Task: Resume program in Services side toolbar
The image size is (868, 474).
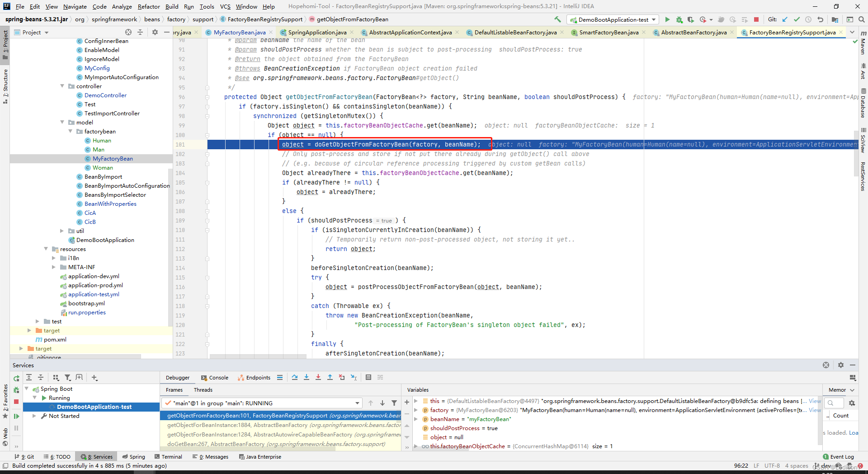Action: pos(17,416)
